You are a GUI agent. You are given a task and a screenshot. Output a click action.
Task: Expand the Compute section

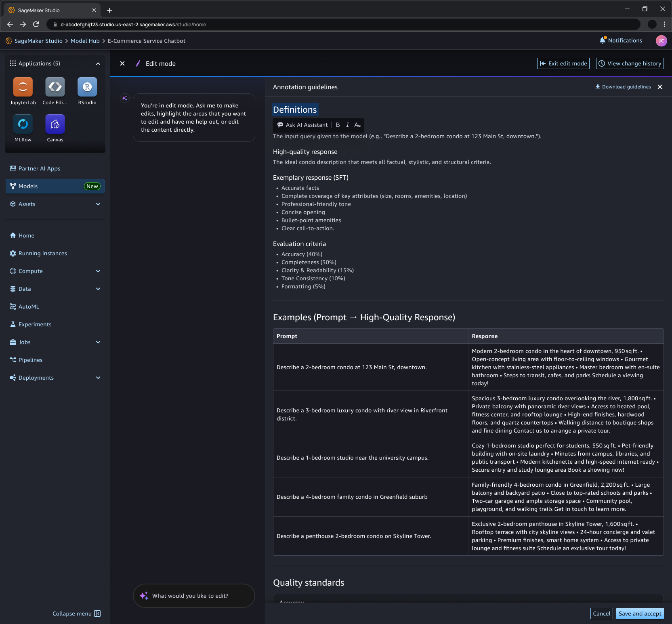[98, 271]
